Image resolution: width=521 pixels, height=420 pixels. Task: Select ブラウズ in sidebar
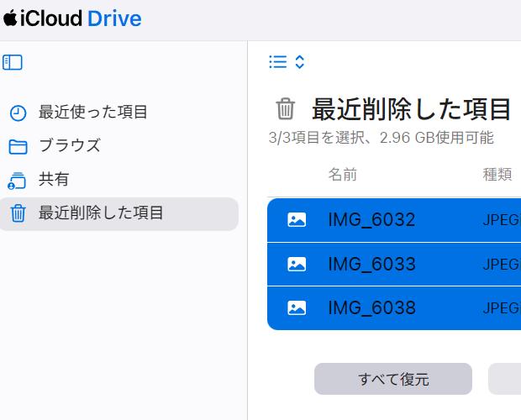coord(70,145)
